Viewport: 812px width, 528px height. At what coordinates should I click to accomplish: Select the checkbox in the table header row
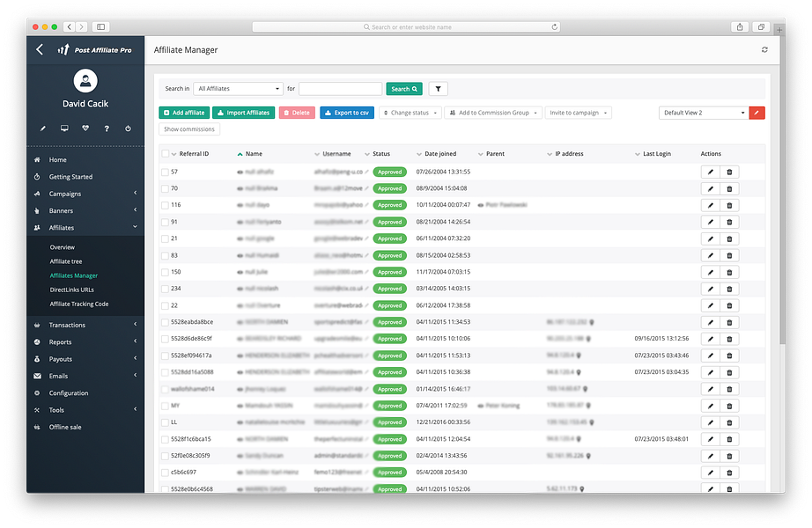[165, 154]
